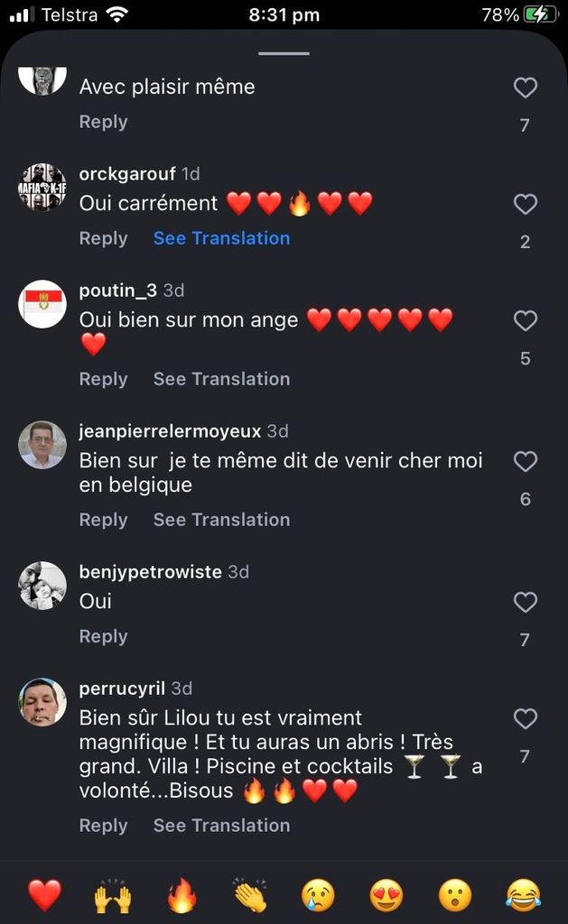Tap the drag handle atop the comments sheet
Image resolution: width=568 pixels, height=924 pixels.
284,53
